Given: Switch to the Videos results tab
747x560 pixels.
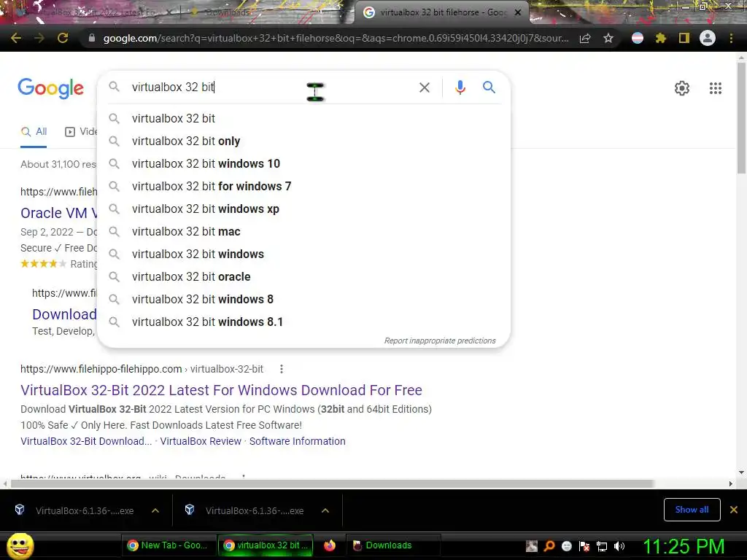Looking at the screenshot, I should [x=80, y=132].
